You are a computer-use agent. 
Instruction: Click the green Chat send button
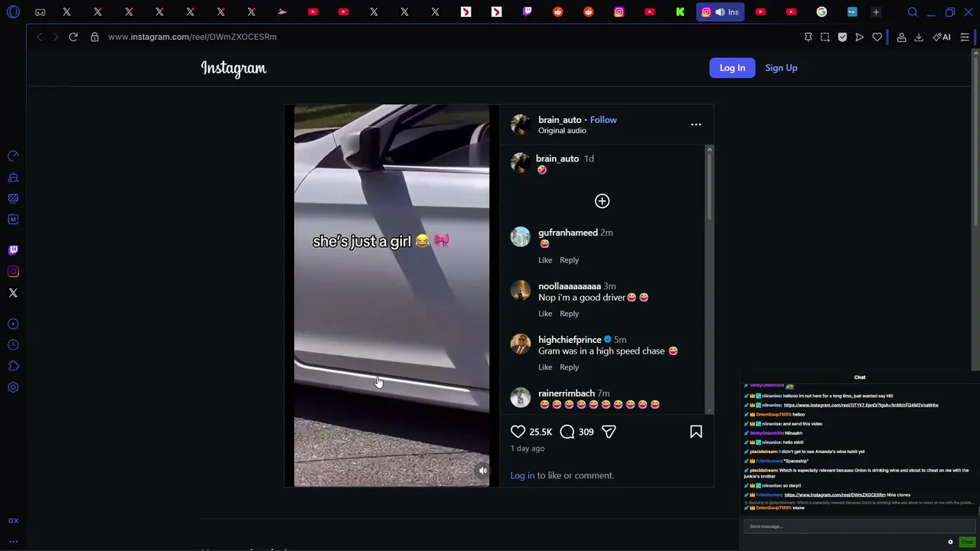(x=966, y=542)
